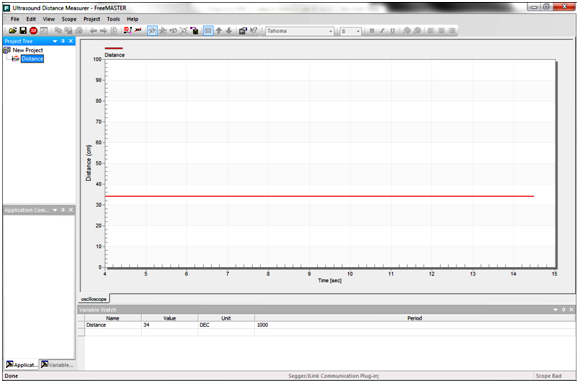Close the Variable Watch panel
This screenshot has width=580, height=383.
click(571, 310)
